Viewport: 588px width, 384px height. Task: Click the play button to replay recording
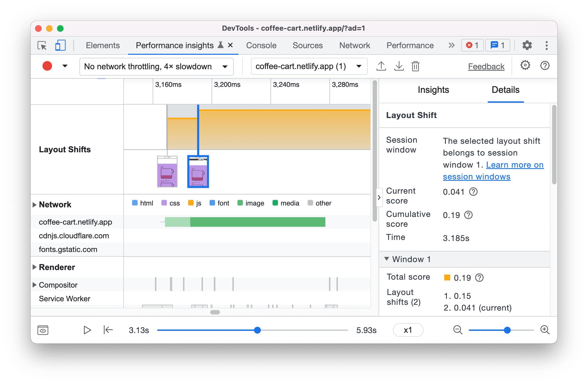pos(87,330)
